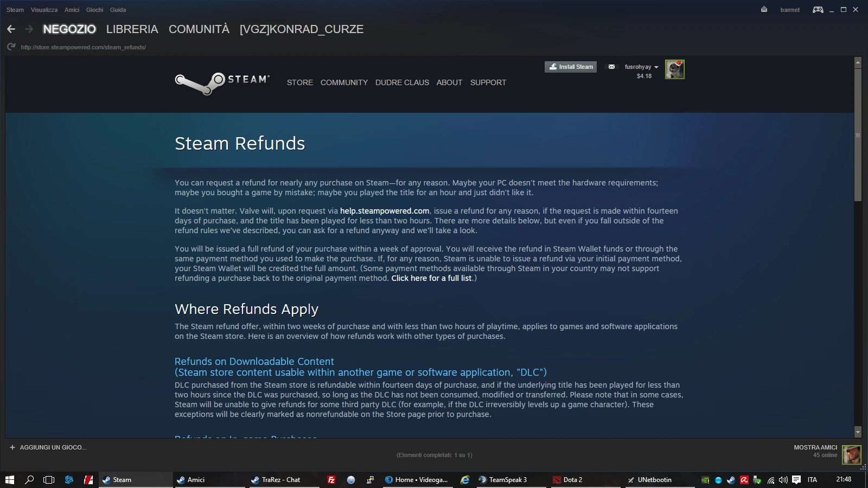This screenshot has width=868, height=488.
Task: Click MOSTRA AMICI friends list button
Action: (x=815, y=447)
